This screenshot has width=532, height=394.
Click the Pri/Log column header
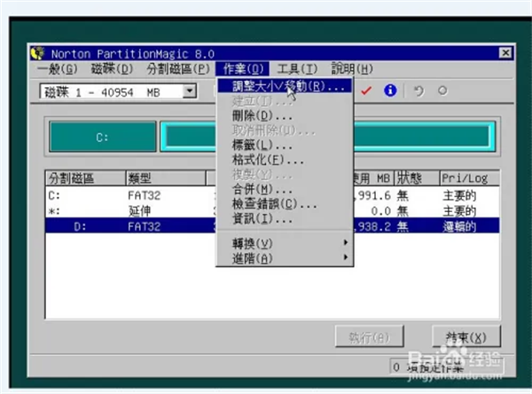click(470, 178)
